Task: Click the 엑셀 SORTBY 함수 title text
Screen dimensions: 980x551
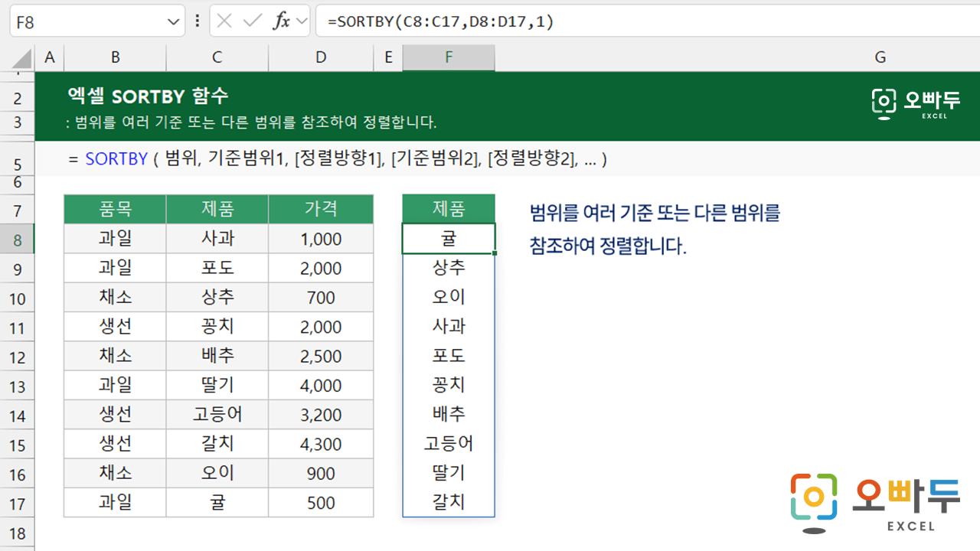Action: [148, 96]
